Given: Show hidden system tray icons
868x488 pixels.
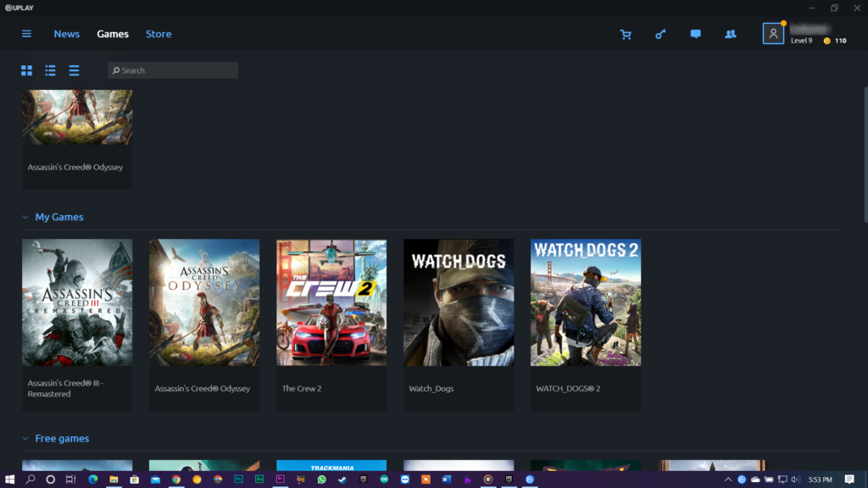Looking at the screenshot, I should coord(728,480).
